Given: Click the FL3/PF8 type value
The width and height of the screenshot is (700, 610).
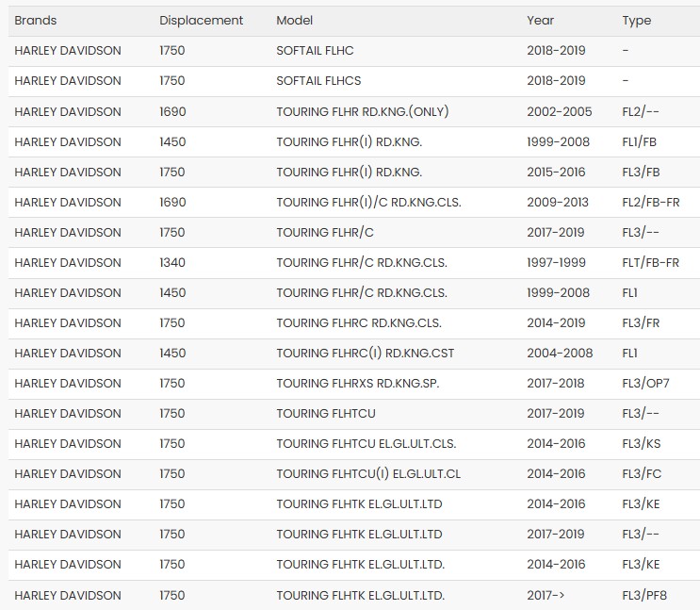Looking at the screenshot, I should click(x=644, y=595).
